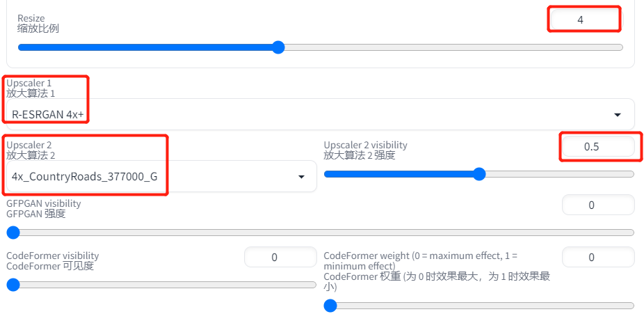Click the Upscaler 2 visibility label text

point(366,150)
